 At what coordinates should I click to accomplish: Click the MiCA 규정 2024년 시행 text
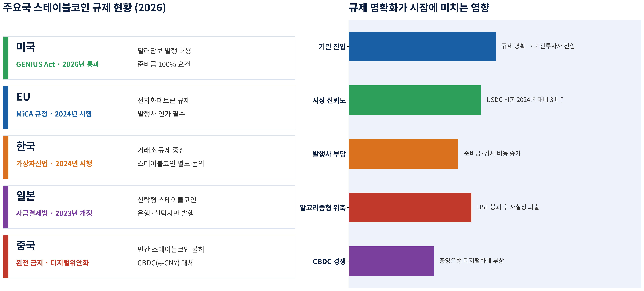coord(54,114)
